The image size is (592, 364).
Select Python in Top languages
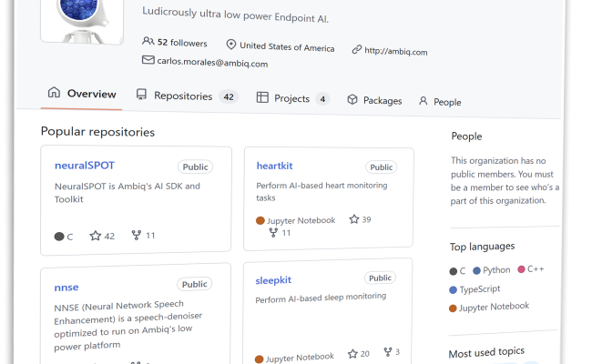[496, 270]
